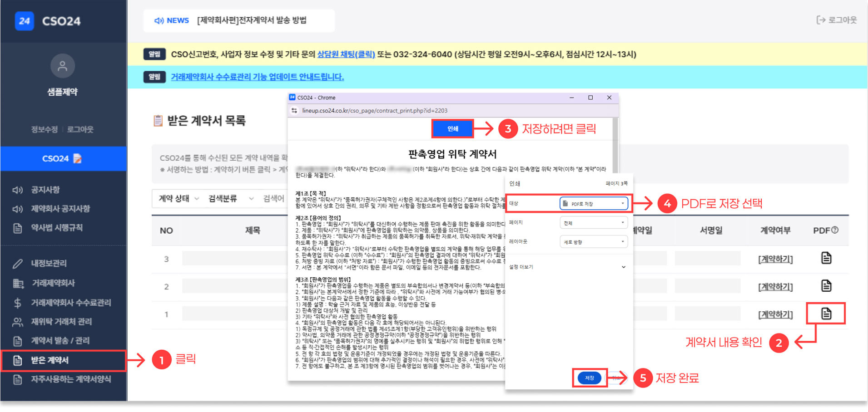Open 상담원 채팅(클릭) link
868x412 pixels.
346,54
